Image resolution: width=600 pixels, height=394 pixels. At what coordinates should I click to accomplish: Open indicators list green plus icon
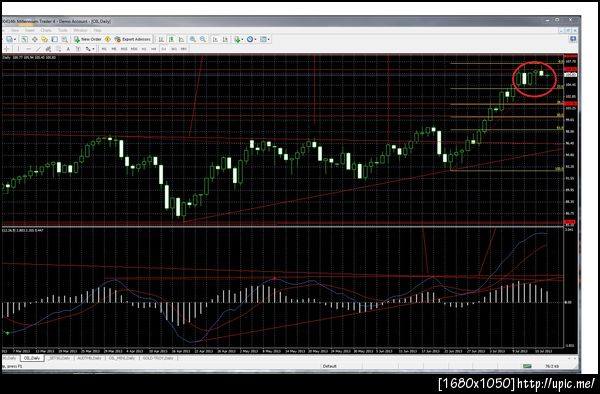(x=238, y=39)
